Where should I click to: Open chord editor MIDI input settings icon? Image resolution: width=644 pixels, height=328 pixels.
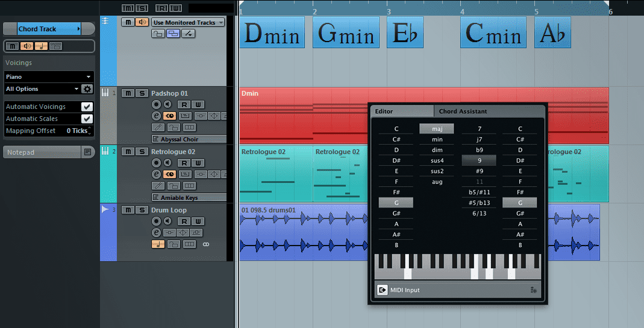point(534,290)
